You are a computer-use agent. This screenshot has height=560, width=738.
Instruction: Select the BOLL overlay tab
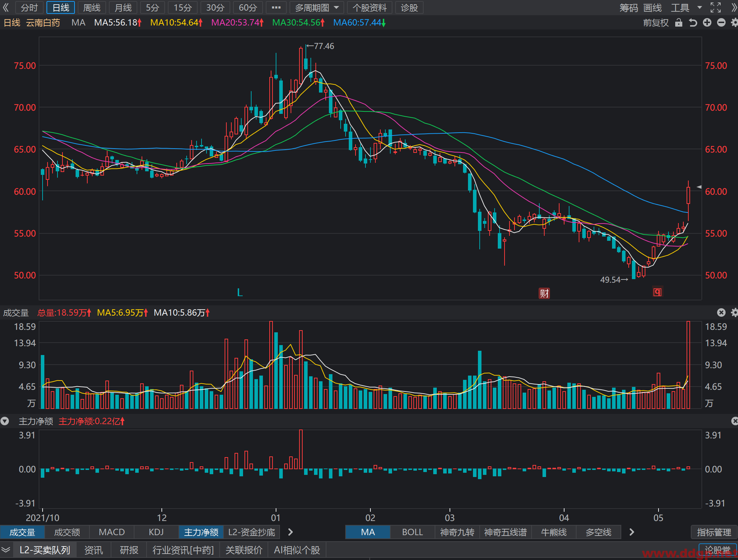(x=412, y=532)
